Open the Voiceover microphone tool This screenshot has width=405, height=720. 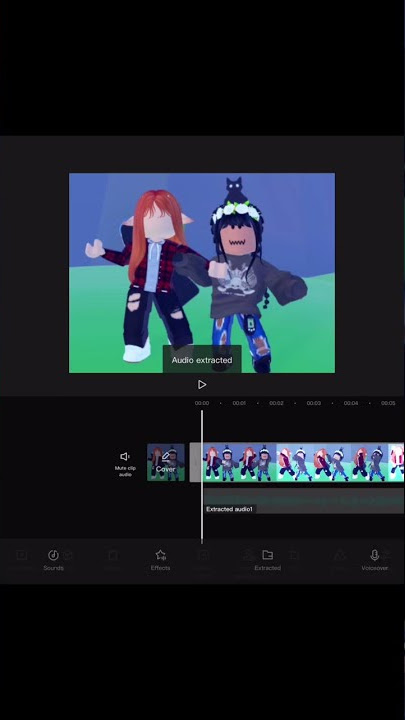point(374,560)
